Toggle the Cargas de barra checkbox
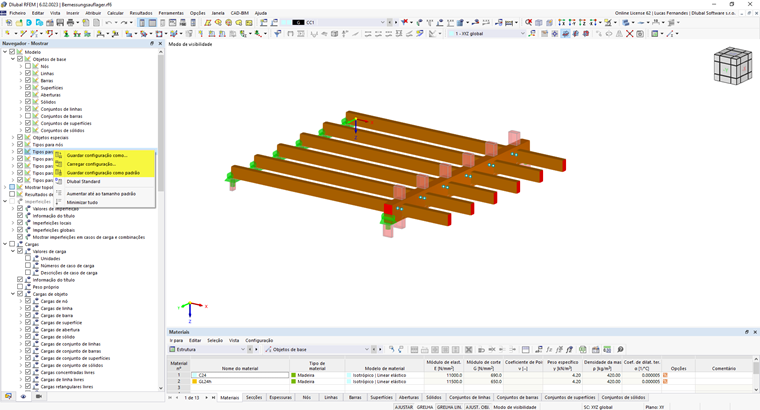This screenshot has width=760, height=410. point(28,315)
